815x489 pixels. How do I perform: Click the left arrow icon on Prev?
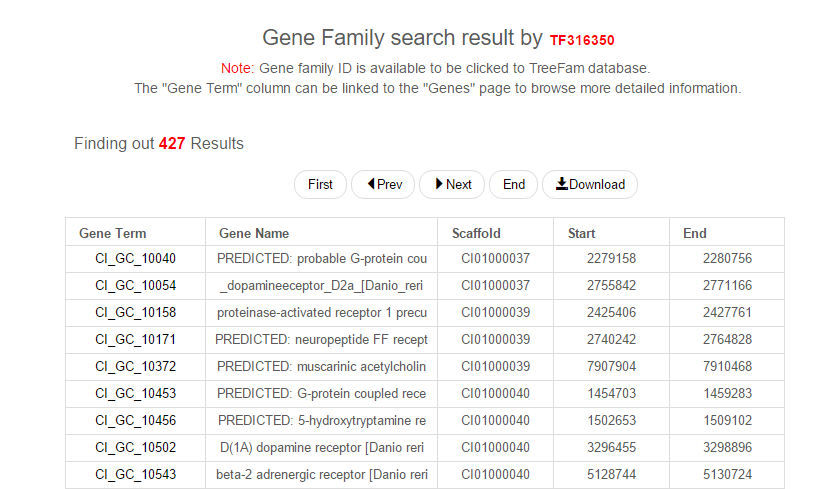point(371,184)
